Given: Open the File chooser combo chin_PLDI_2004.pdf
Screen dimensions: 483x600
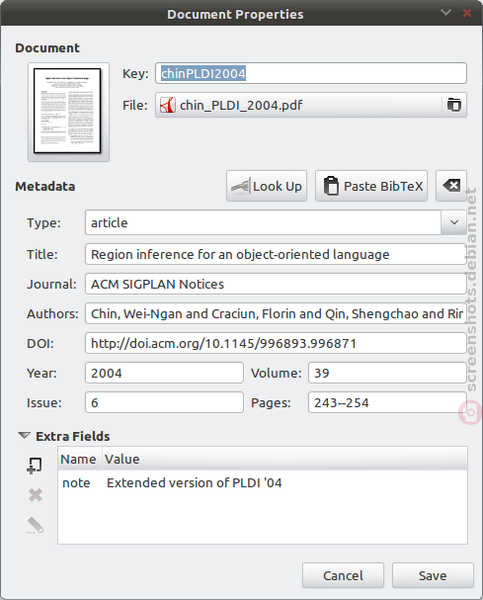Looking at the screenshot, I should pos(311,105).
